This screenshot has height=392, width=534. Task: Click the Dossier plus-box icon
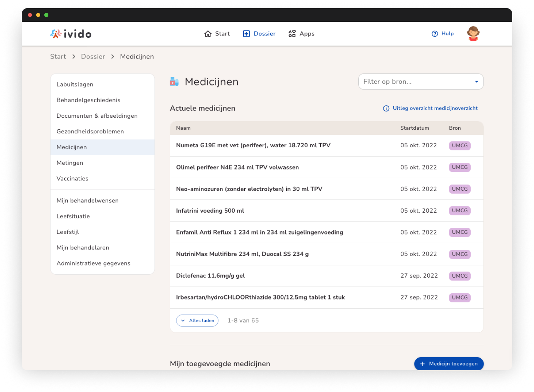pyautogui.click(x=246, y=34)
